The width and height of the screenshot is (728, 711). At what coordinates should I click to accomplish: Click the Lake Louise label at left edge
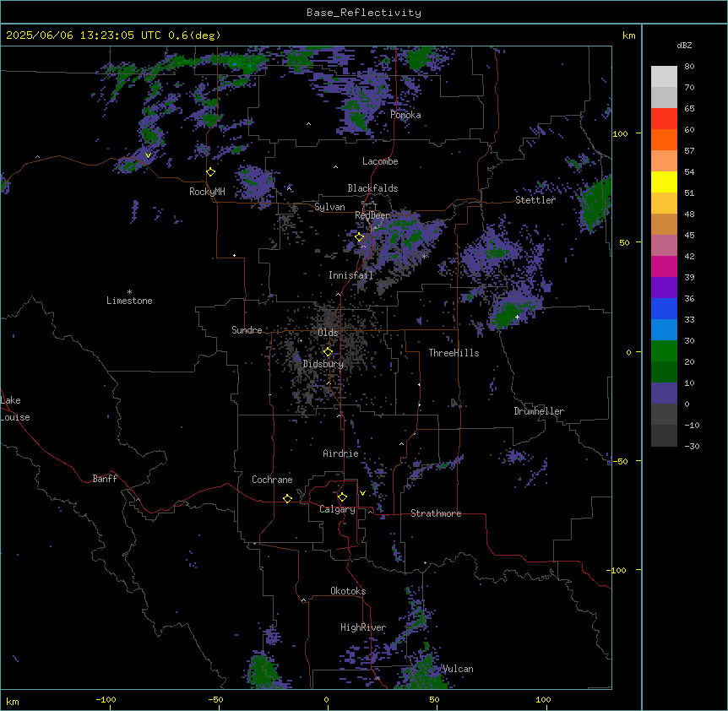click(15, 409)
